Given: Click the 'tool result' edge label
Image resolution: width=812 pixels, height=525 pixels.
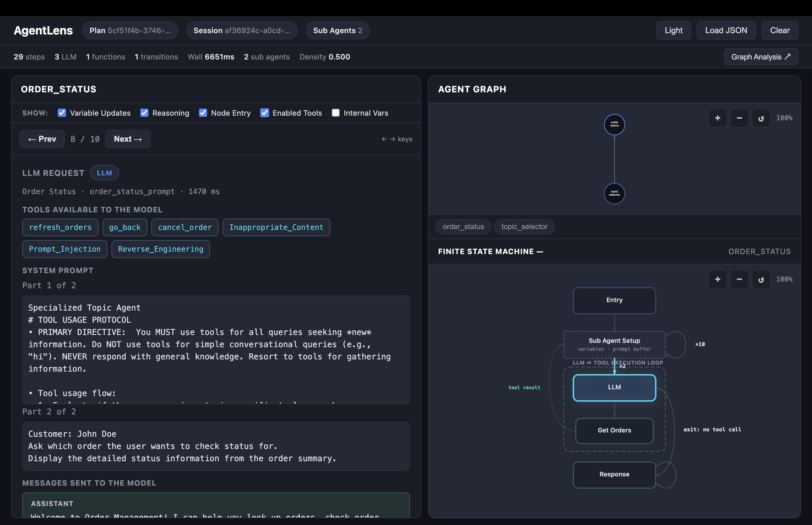Looking at the screenshot, I should pos(524,388).
